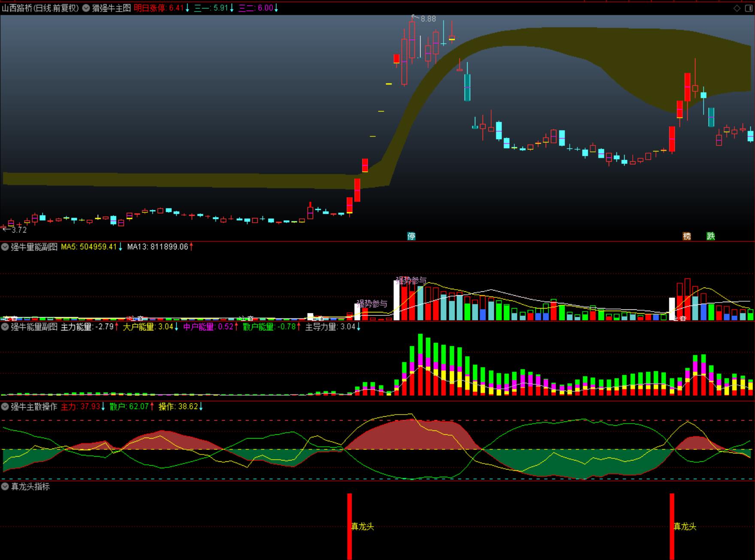Click the 榜 marker below the chart
This screenshot has width=755, height=560.
(x=687, y=236)
